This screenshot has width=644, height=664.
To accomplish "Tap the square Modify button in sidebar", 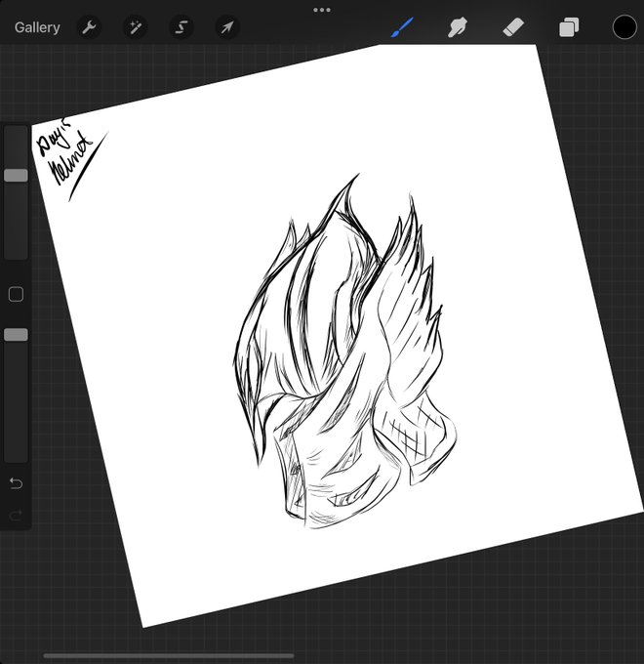I will (x=16, y=294).
